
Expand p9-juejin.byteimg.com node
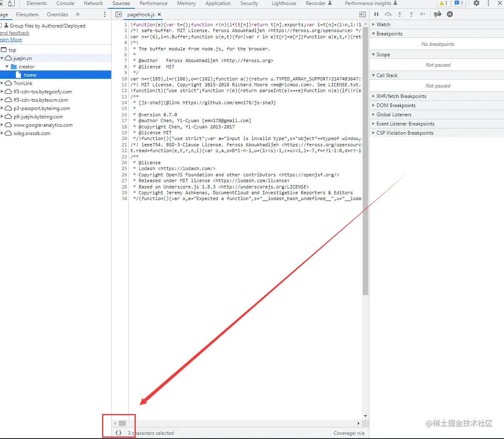(2, 117)
